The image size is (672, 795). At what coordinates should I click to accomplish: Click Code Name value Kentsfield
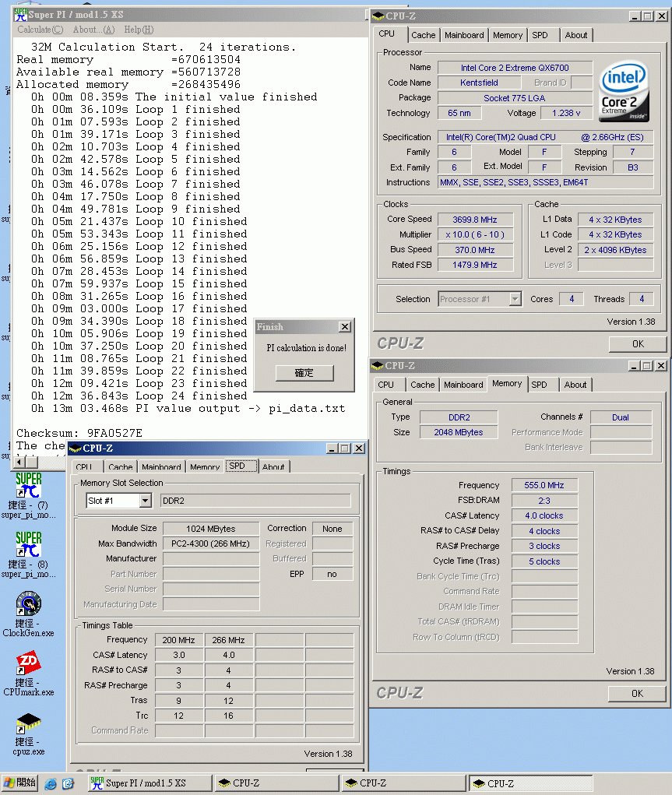click(479, 83)
